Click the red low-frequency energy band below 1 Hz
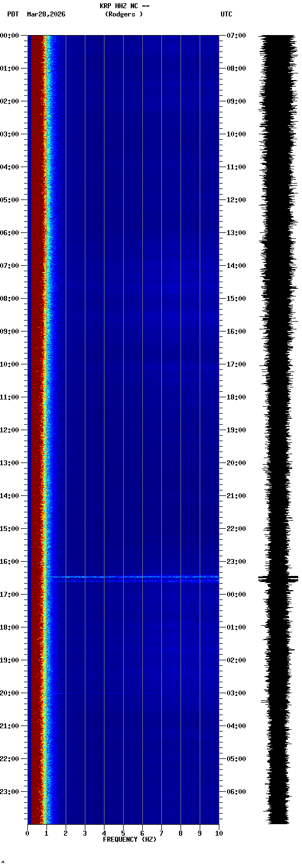 (x=37, y=430)
